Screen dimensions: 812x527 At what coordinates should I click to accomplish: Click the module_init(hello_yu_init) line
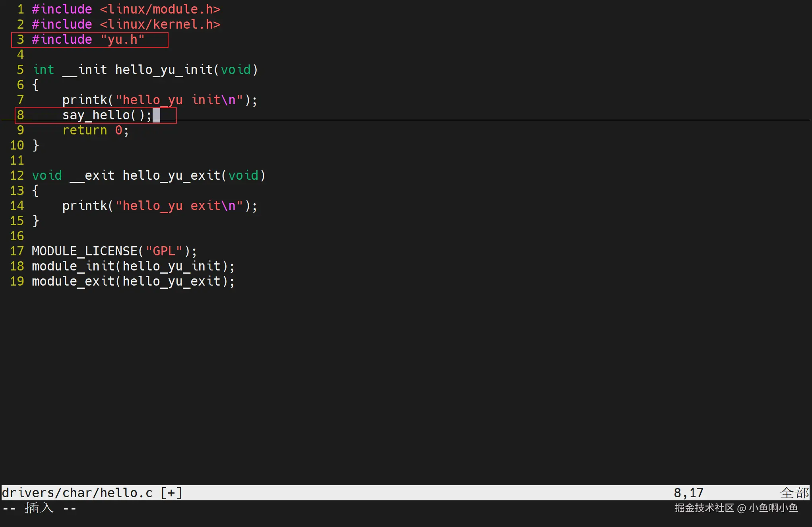(x=133, y=266)
